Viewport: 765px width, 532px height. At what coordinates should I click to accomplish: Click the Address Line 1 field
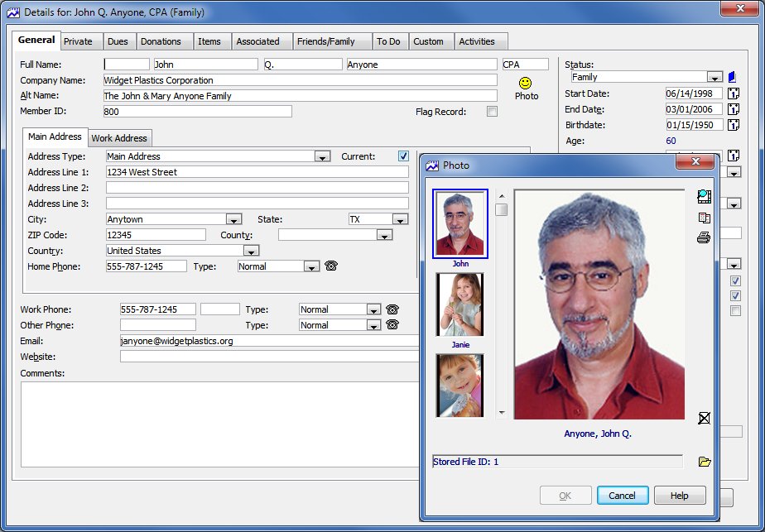pyautogui.click(x=257, y=171)
